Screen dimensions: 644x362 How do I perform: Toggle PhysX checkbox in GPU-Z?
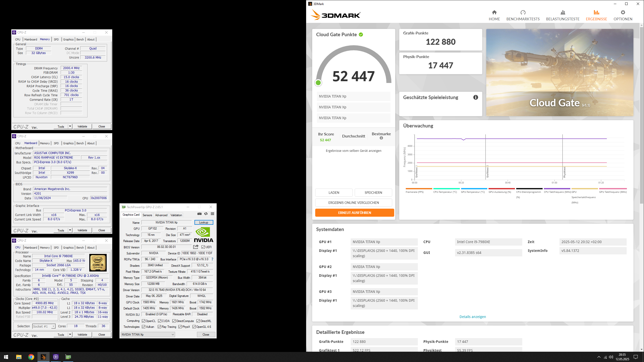(180, 327)
